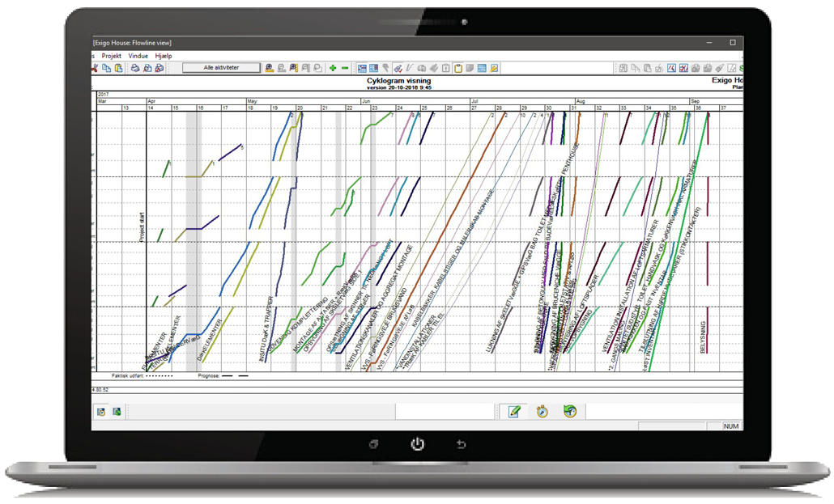The width and height of the screenshot is (834, 504).
Task: Open the print icon in the toolbar
Action: coord(134,69)
